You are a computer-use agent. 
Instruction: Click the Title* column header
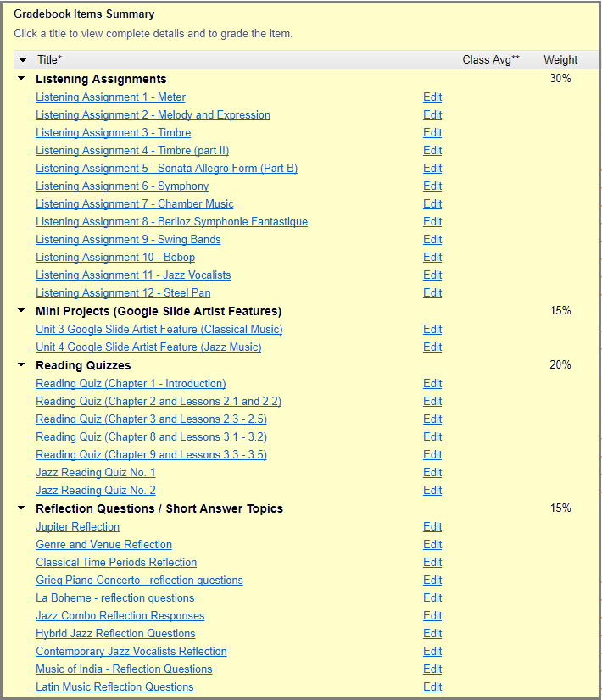coord(49,60)
